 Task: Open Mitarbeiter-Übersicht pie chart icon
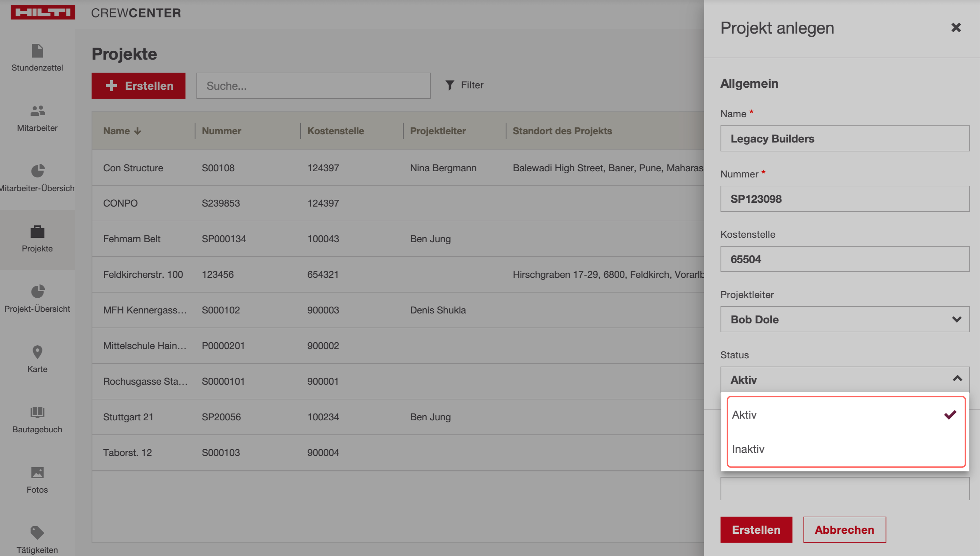[37, 171]
